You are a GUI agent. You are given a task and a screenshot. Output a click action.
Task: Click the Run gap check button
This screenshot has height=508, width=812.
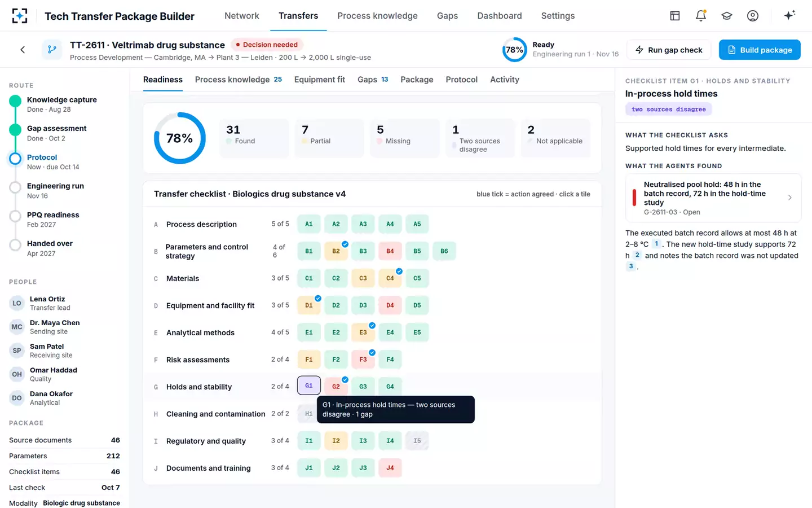669,50
